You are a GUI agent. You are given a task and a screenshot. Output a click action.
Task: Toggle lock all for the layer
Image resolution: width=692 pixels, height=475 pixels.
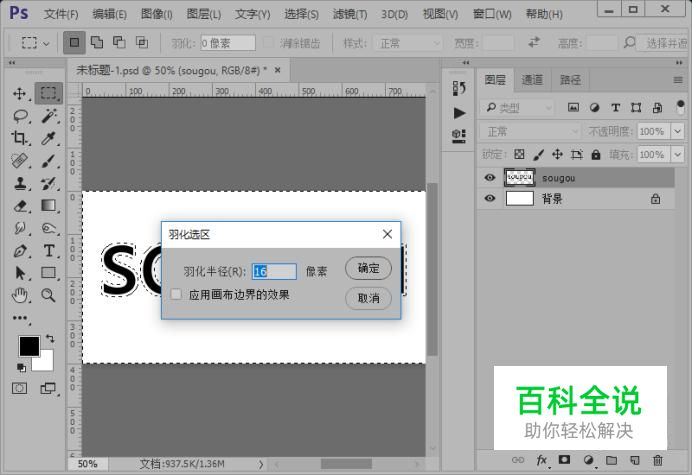(596, 154)
